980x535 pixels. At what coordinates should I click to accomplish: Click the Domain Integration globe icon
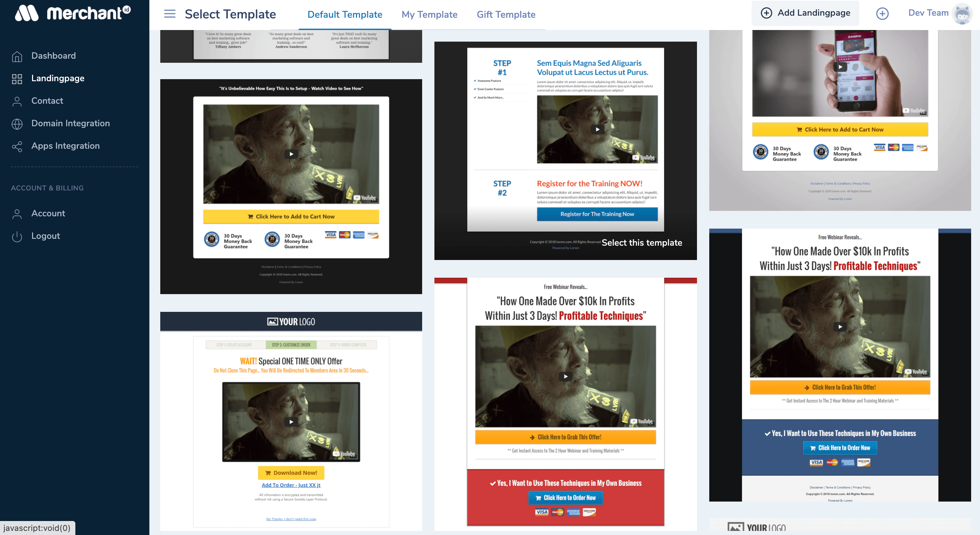[17, 124]
